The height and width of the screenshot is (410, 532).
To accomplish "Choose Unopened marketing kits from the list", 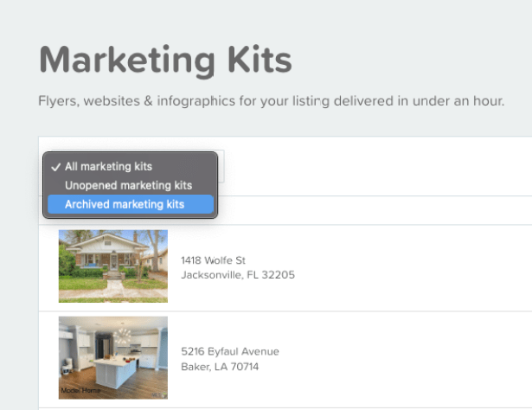I will tap(131, 185).
